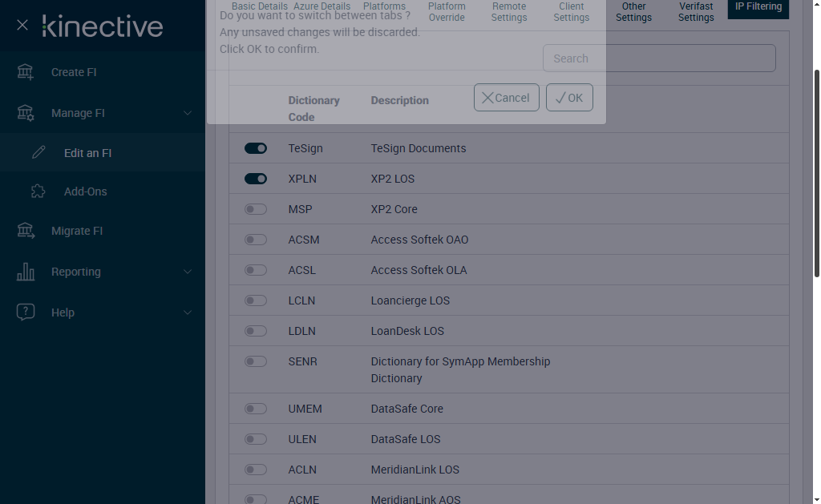Enable the ACSM Access Softek OAO toggle

[x=256, y=240]
